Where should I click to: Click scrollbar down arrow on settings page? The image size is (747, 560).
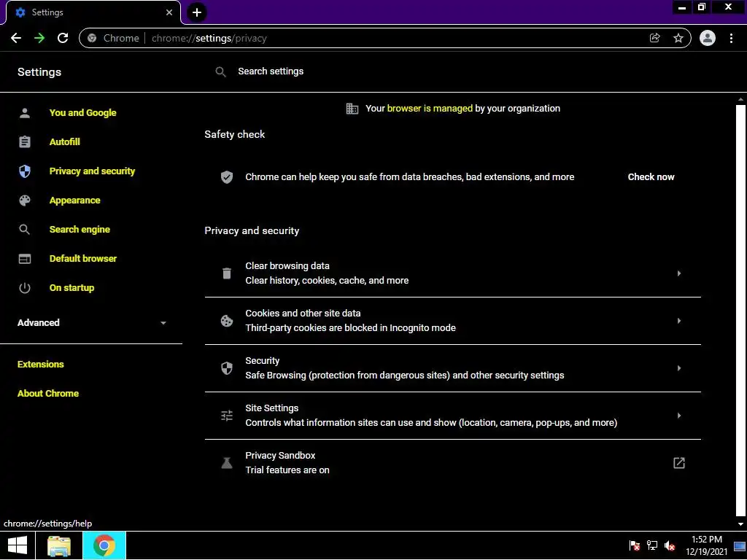coord(740,524)
